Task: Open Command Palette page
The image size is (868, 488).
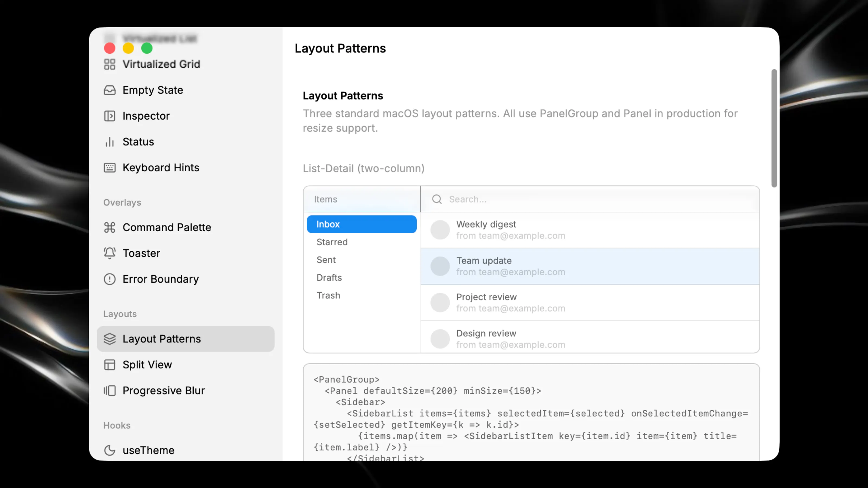Action: tap(185, 227)
